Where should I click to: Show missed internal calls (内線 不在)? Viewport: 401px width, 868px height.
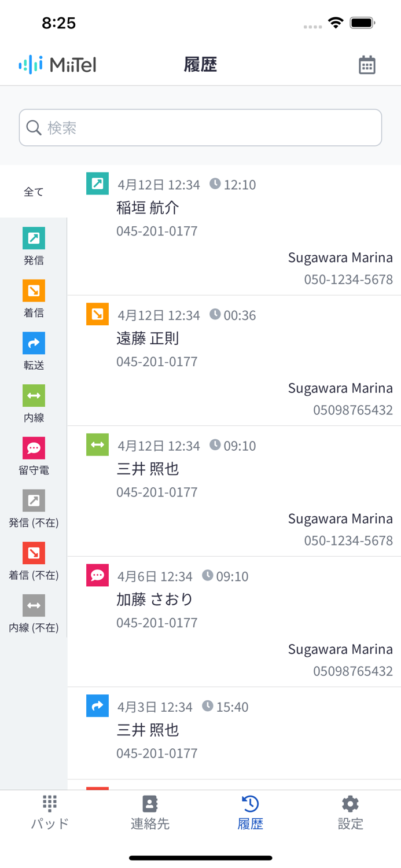(34, 613)
